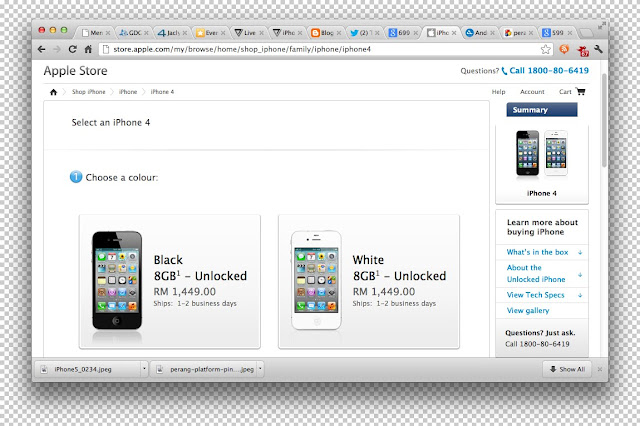Click "Learn more about buying iPhone" heading
The height and width of the screenshot is (426, 640).
[542, 227]
